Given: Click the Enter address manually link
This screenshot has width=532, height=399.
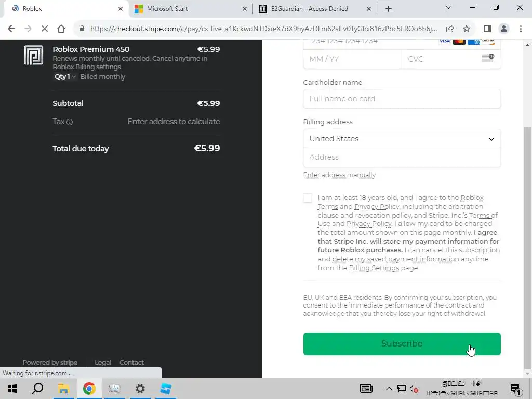Looking at the screenshot, I should coord(339,175).
